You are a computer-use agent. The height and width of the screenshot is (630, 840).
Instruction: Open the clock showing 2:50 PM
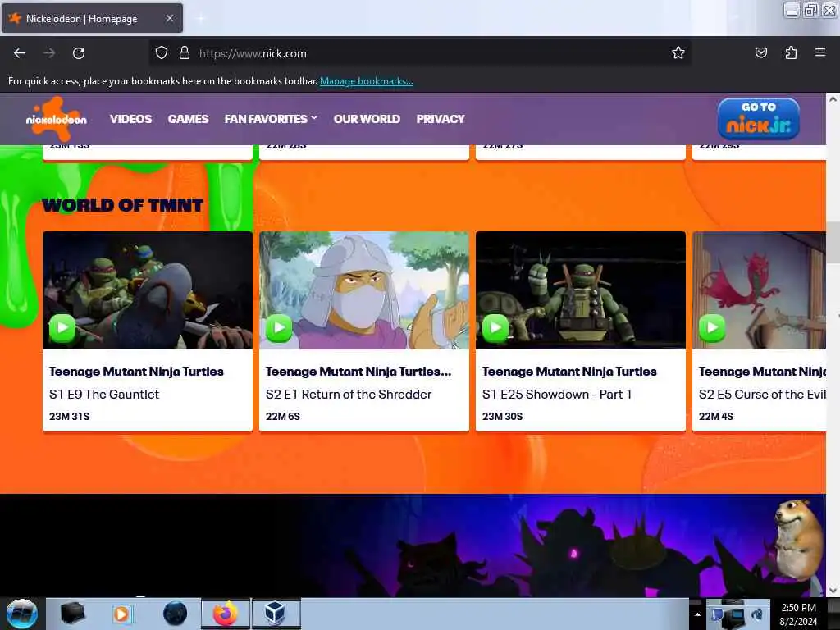pyautogui.click(x=798, y=614)
